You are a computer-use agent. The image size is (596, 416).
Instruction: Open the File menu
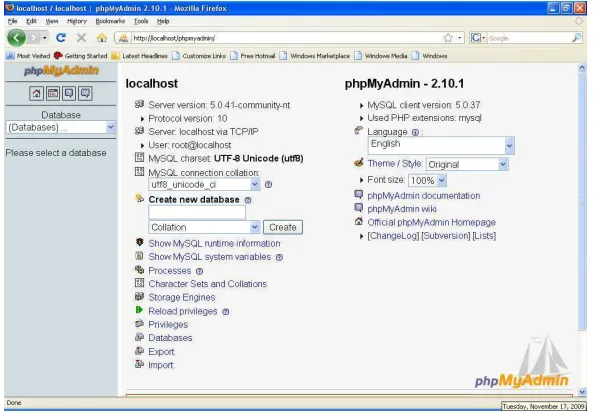coord(13,21)
